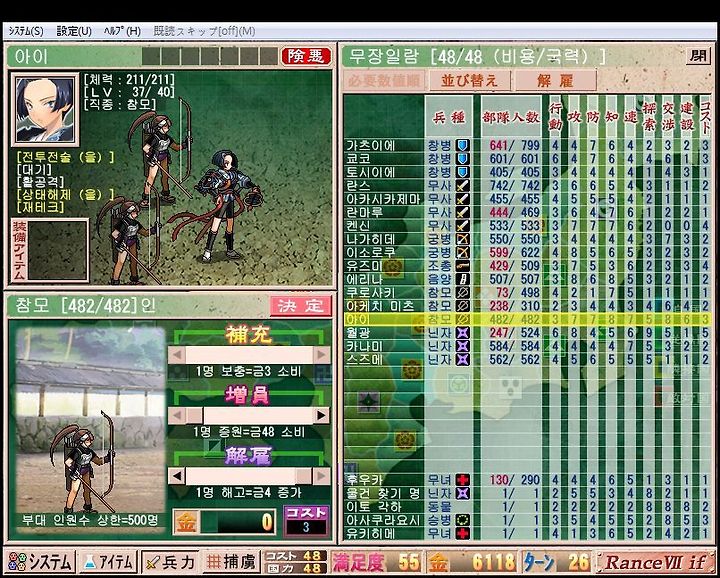
Task: Click left arrow of 解雇 dismiss slider
Action: (x=177, y=476)
